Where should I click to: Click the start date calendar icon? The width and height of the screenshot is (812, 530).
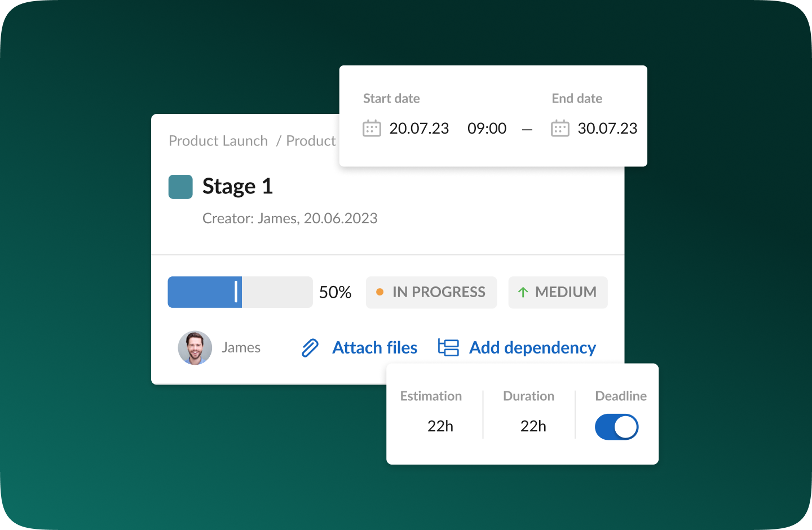[372, 129]
